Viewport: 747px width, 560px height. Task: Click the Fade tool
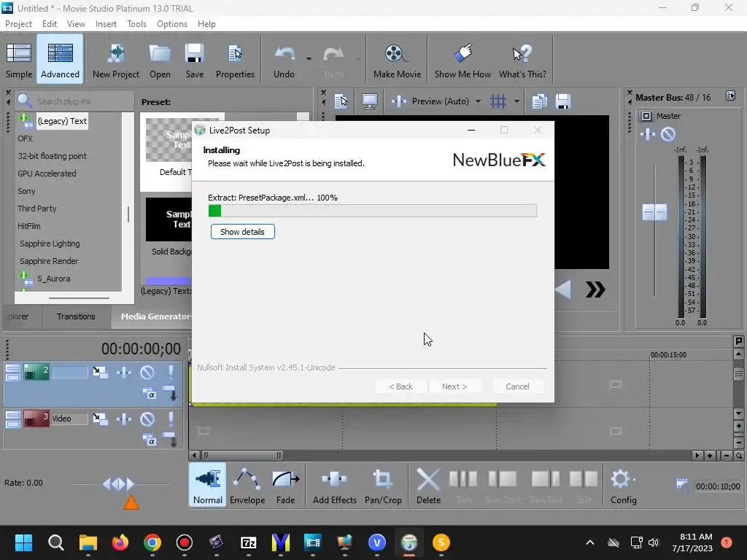[285, 486]
